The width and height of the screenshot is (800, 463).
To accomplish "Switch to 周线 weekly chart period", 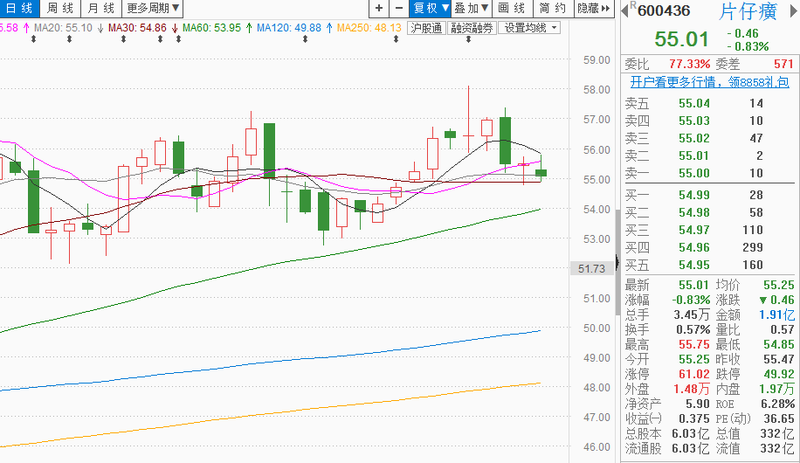I will coord(60,8).
